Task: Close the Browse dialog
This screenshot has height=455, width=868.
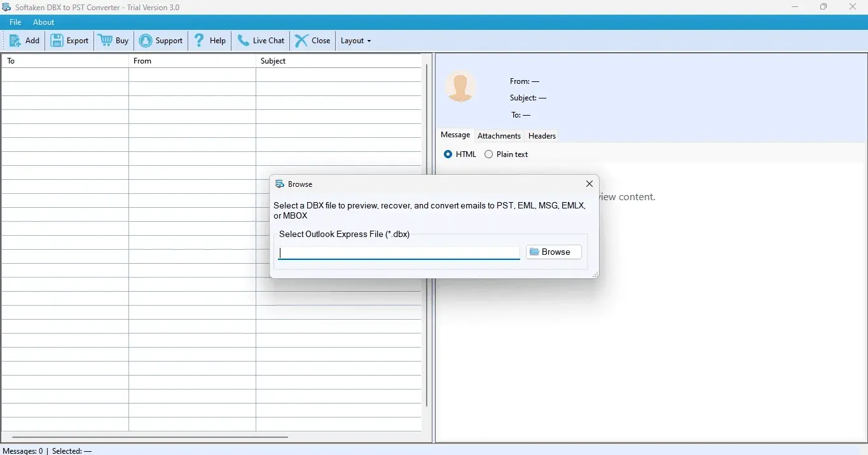Action: coord(589,184)
